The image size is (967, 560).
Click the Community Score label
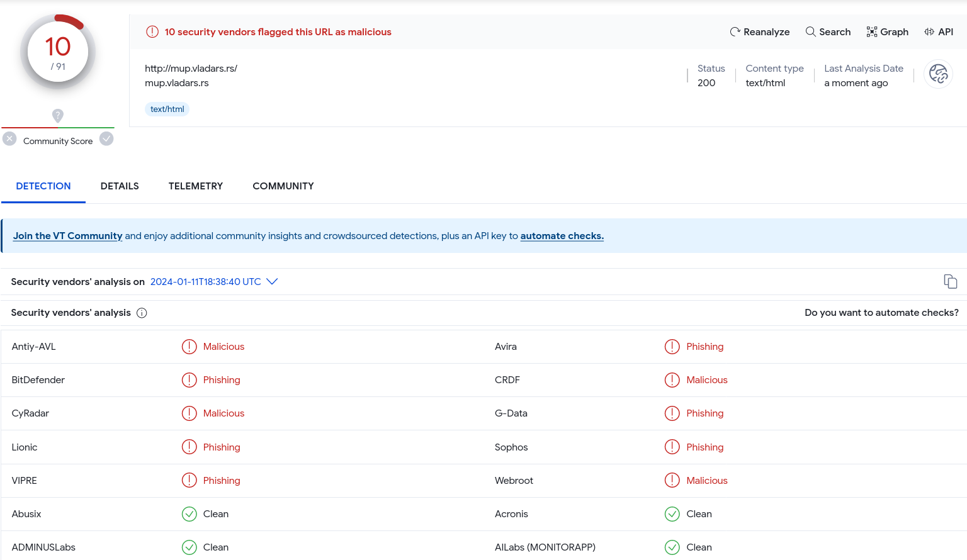58,141
